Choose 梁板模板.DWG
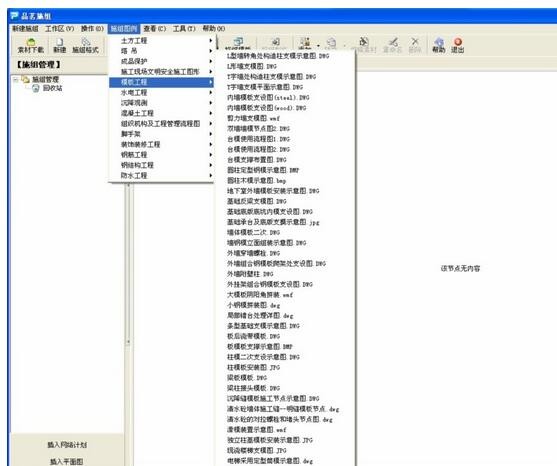 (247, 378)
